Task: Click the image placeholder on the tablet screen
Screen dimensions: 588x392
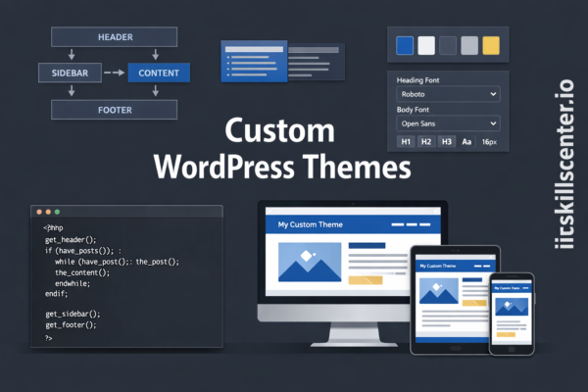Action: point(438,291)
